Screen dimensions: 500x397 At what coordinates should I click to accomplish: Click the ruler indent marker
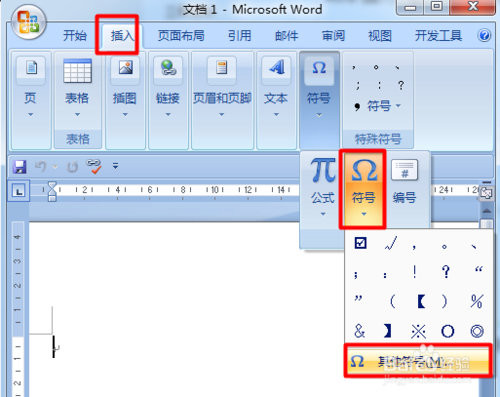(x=52, y=191)
